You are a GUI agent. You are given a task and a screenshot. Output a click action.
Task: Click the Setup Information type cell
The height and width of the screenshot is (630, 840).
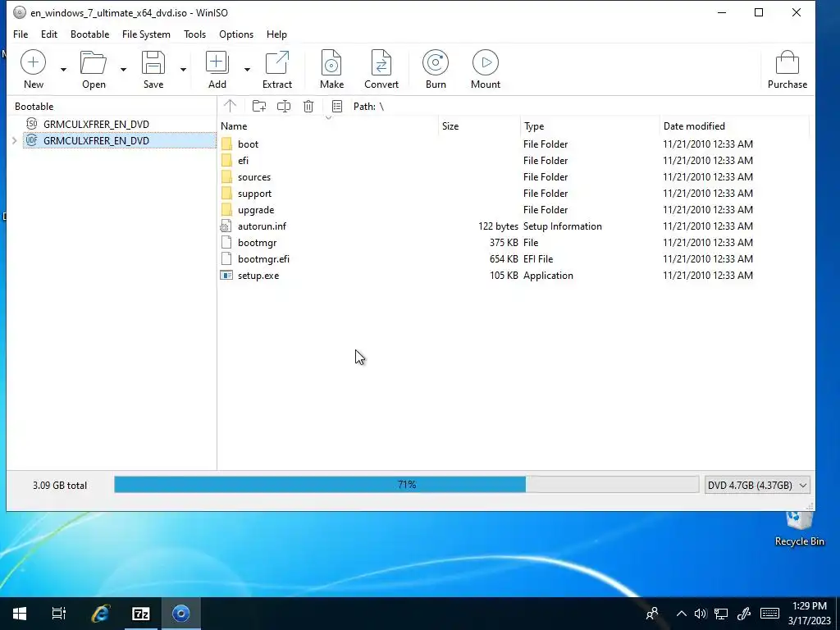(563, 226)
